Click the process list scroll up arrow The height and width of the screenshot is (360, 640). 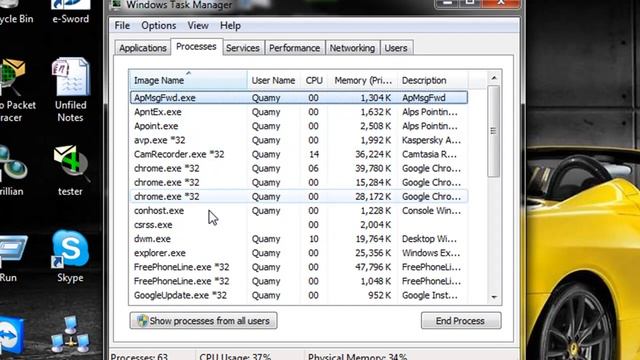[x=494, y=78]
